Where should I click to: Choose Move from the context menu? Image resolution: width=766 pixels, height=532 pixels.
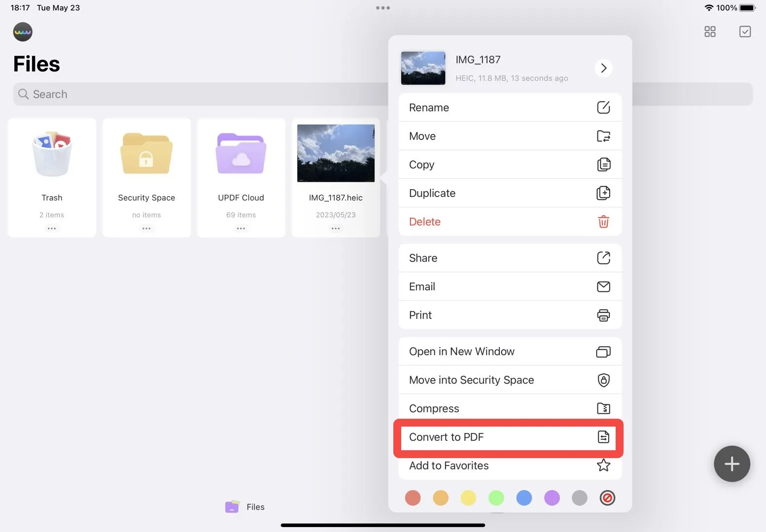510,136
